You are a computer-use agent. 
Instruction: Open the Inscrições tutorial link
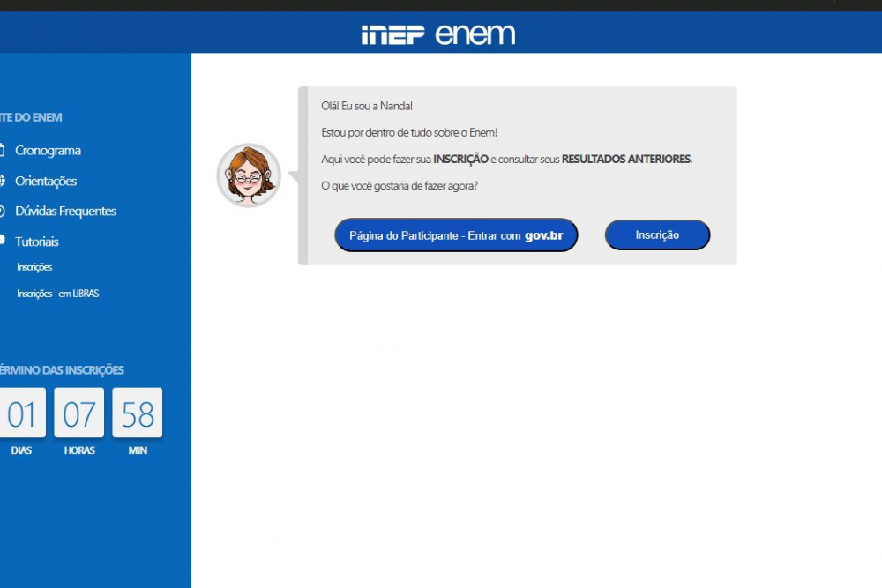[x=34, y=267]
